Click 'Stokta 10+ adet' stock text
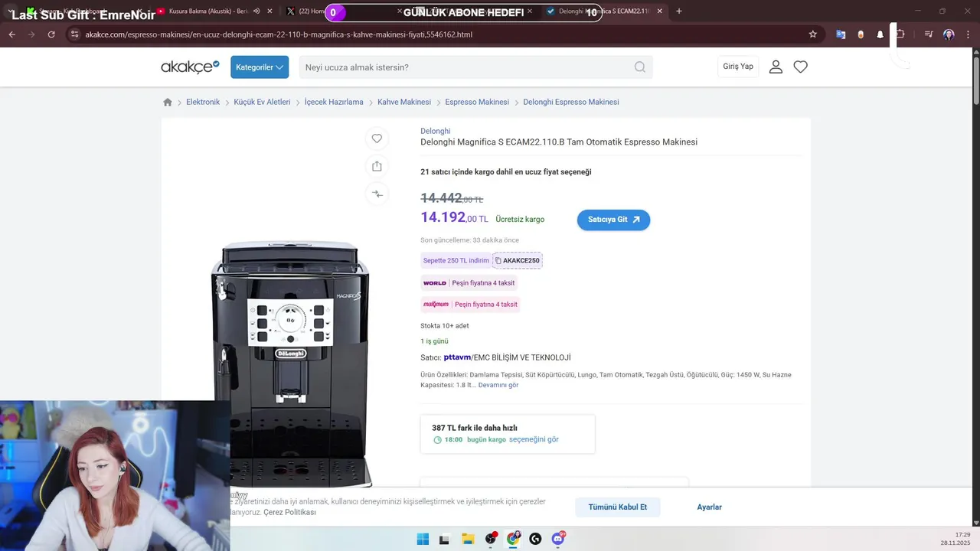Screen dimensions: 980x551 445,326
